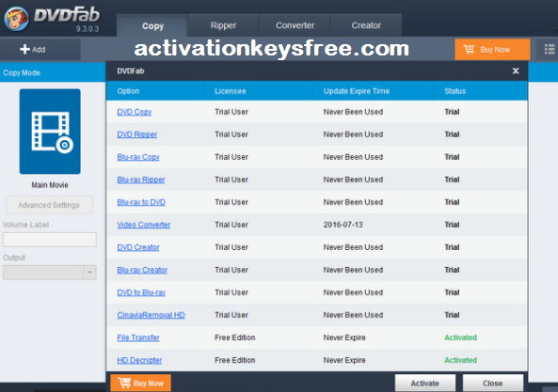Open the DVD Creator link

[x=138, y=247]
